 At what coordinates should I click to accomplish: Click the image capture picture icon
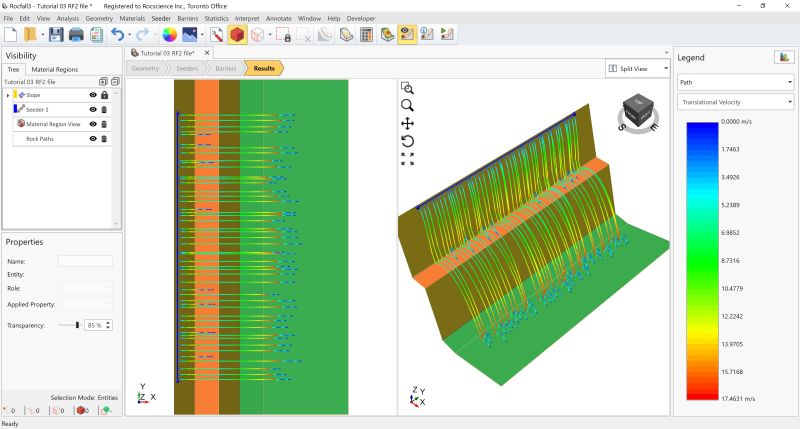(190, 35)
